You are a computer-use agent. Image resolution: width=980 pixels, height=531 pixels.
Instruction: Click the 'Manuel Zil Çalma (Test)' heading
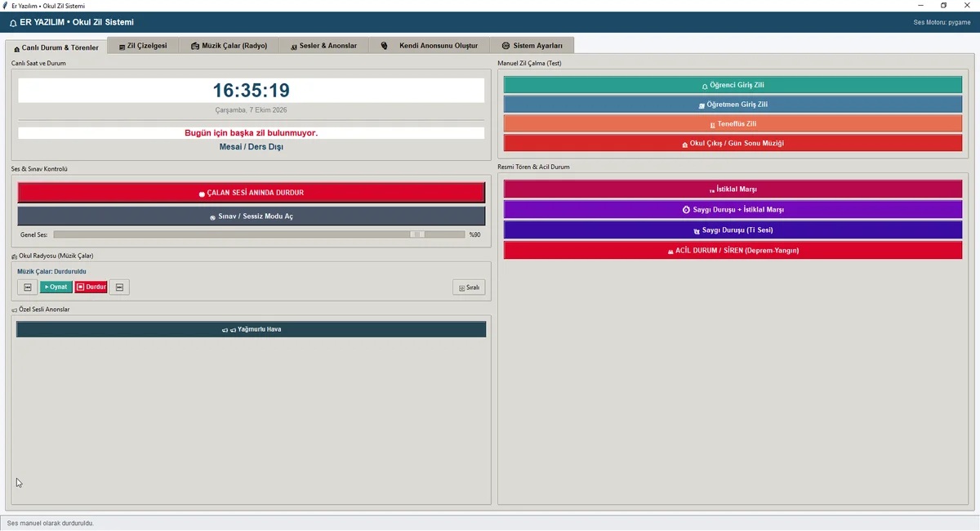(x=529, y=63)
